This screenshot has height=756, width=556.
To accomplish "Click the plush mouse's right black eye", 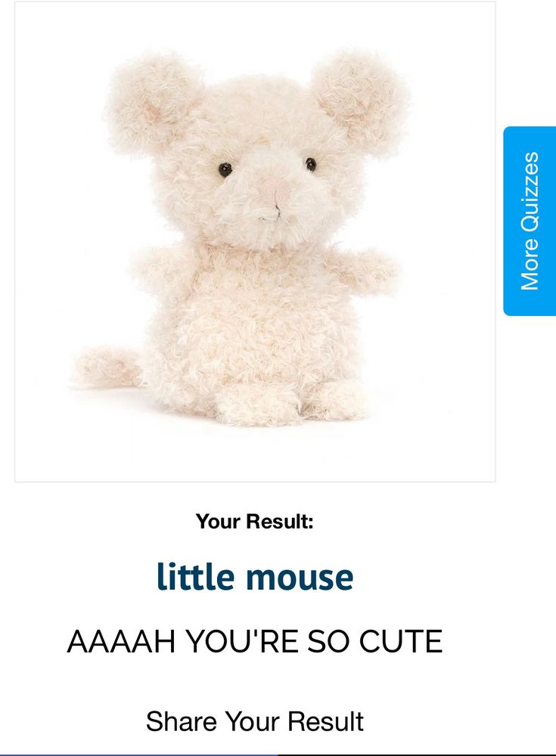I will 311,164.
